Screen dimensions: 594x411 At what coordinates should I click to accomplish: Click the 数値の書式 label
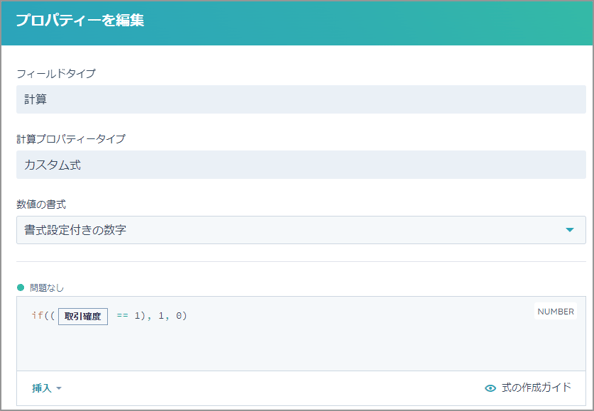[x=41, y=205]
